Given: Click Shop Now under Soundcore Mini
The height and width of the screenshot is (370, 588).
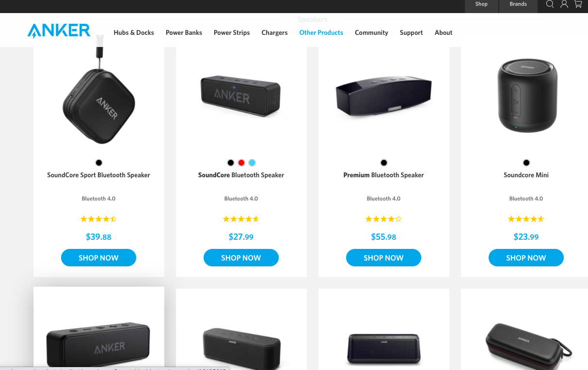Looking at the screenshot, I should (x=526, y=258).
